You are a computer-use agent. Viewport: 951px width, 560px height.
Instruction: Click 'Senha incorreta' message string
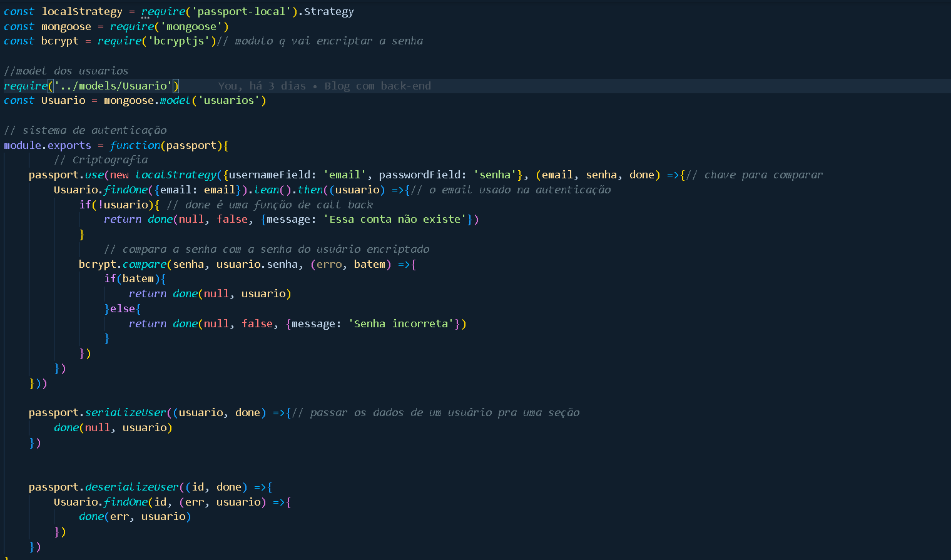[x=401, y=323]
